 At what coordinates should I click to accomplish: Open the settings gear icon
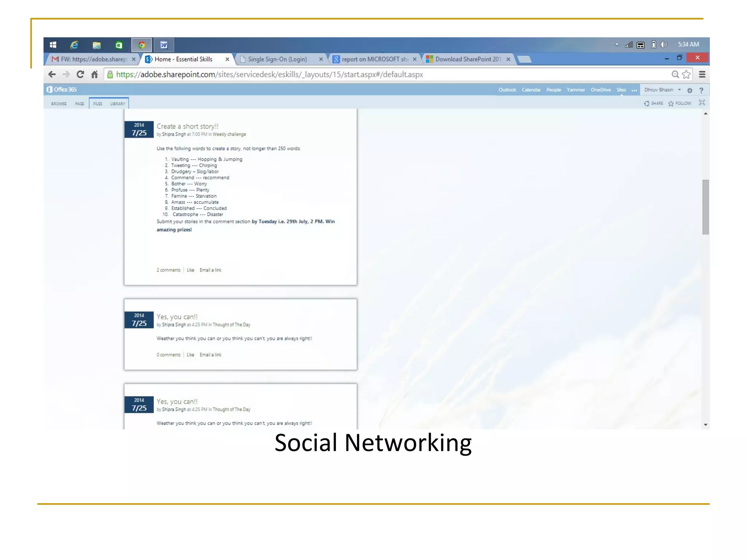click(690, 90)
